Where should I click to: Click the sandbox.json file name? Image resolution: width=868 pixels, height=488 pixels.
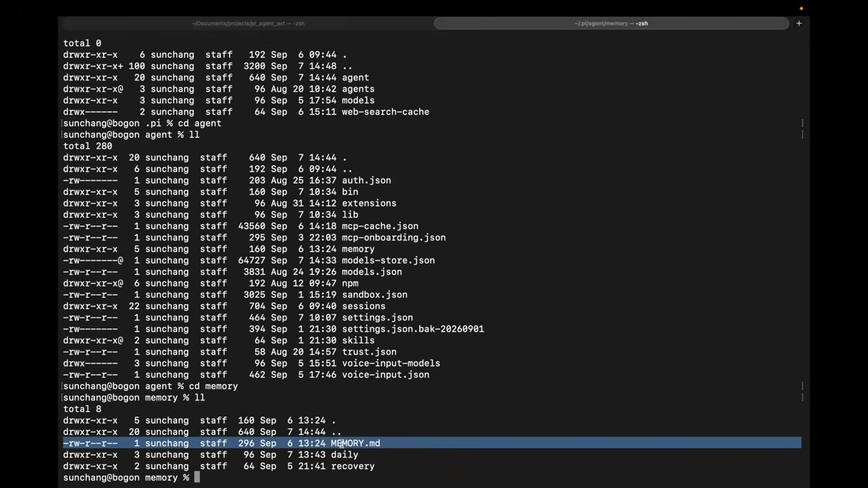click(x=374, y=295)
